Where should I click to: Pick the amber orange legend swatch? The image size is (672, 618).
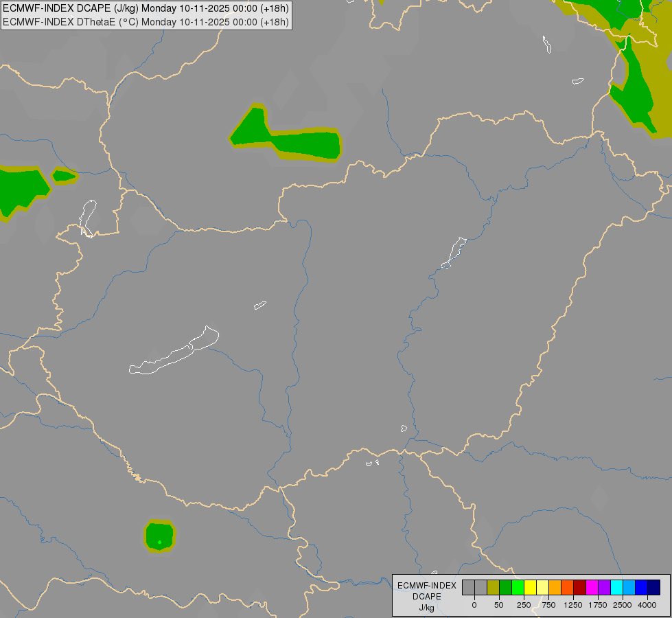(555, 587)
